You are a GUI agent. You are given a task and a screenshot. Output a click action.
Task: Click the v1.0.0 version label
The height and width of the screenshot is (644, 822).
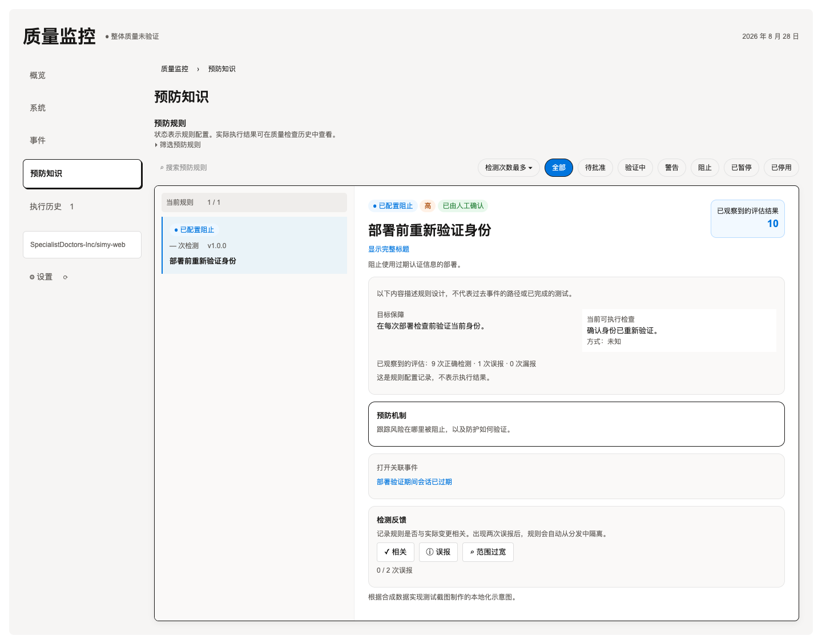point(217,246)
